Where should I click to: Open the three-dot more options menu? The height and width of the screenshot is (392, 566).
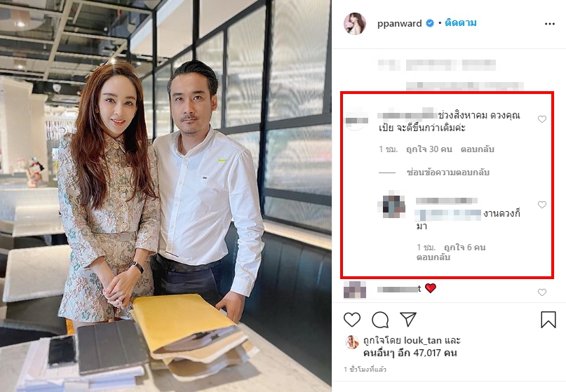[x=549, y=24]
